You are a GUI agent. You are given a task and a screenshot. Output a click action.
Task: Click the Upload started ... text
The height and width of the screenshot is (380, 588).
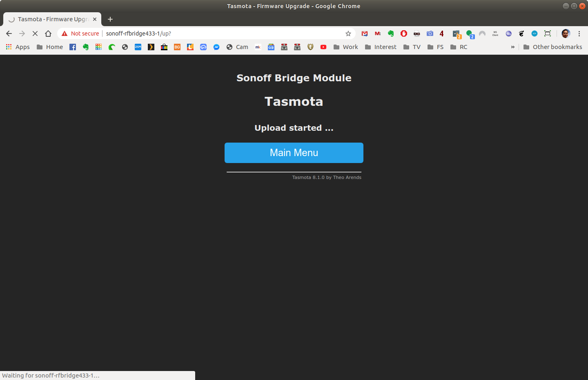(294, 128)
